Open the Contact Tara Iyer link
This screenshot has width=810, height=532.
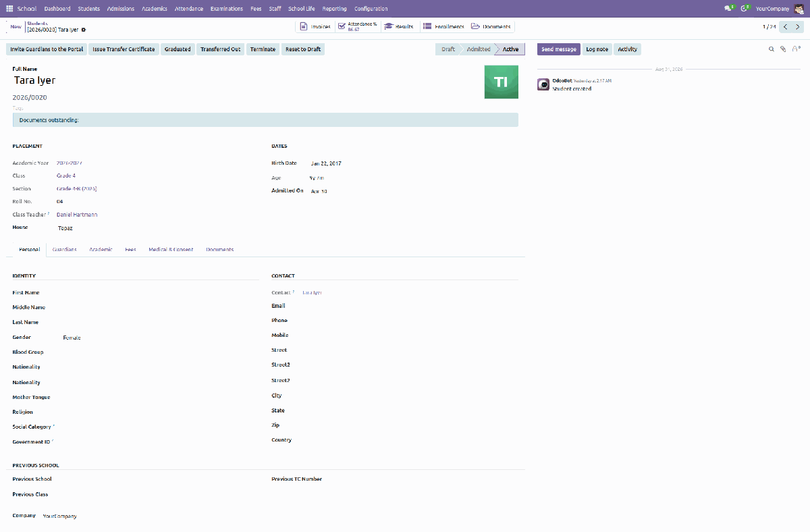312,293
